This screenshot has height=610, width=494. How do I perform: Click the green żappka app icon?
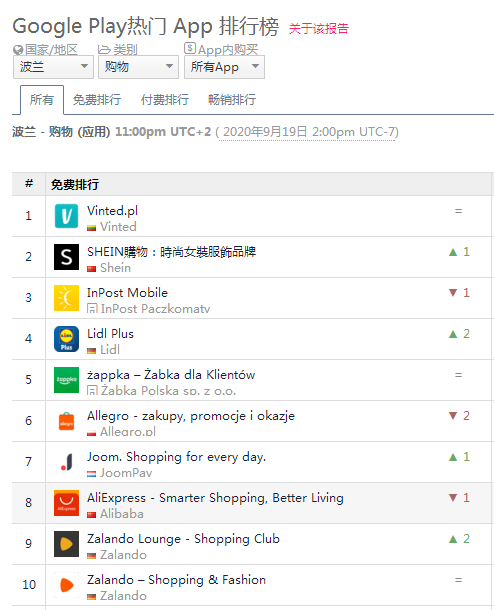[x=66, y=380]
